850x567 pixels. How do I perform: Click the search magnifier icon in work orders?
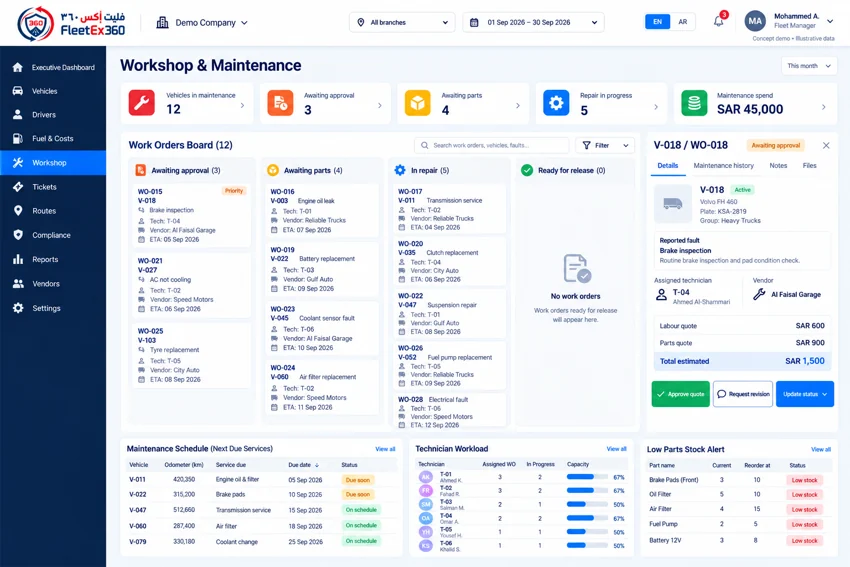(424, 145)
